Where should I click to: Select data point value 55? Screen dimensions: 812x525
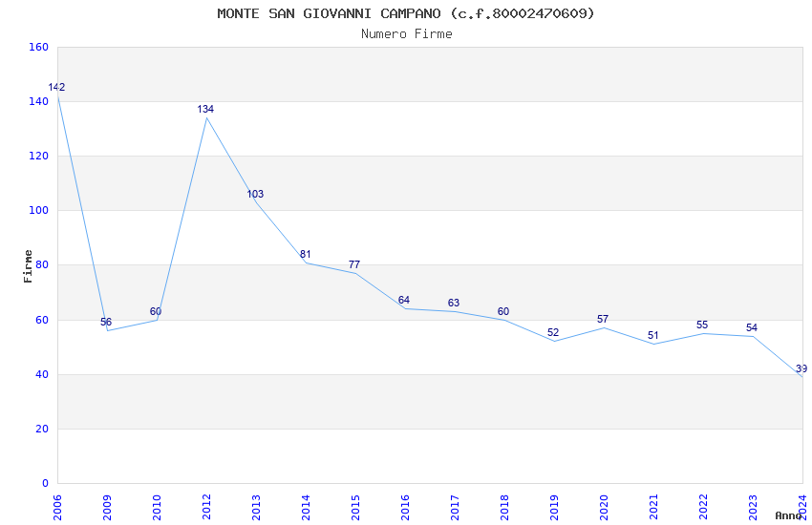coord(702,325)
